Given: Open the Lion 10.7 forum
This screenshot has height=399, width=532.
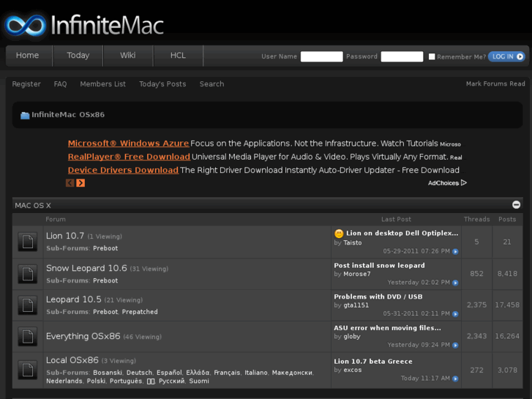Looking at the screenshot, I should point(65,236).
